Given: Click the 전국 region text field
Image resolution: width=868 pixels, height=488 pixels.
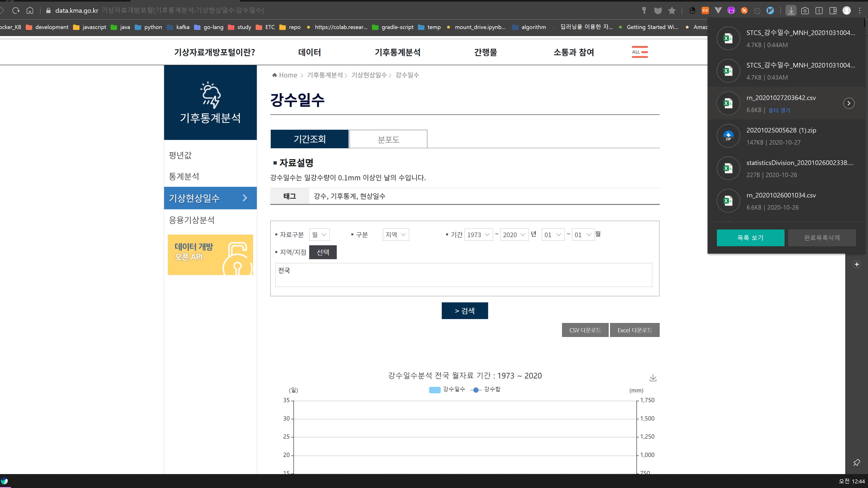Looking at the screenshot, I should tap(464, 275).
